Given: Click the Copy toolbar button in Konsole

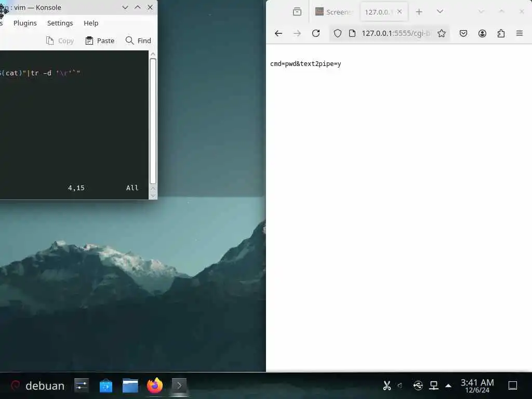Looking at the screenshot, I should click(x=60, y=41).
